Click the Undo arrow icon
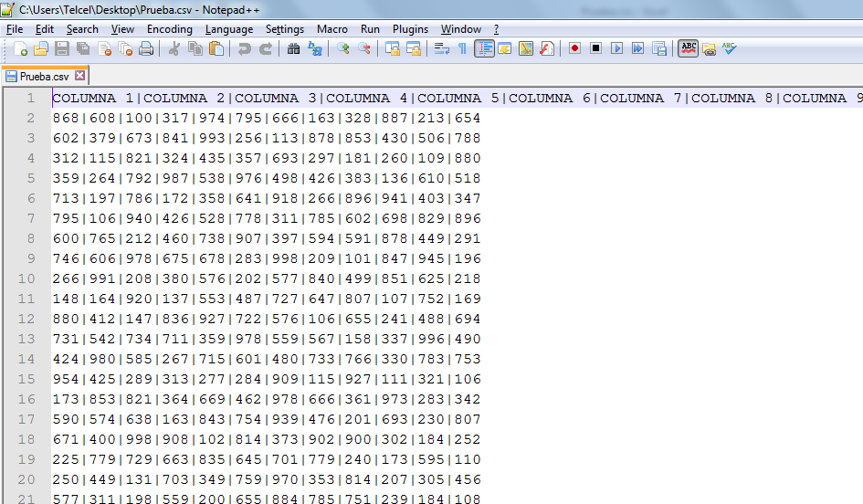The width and height of the screenshot is (863, 504). tap(244, 49)
